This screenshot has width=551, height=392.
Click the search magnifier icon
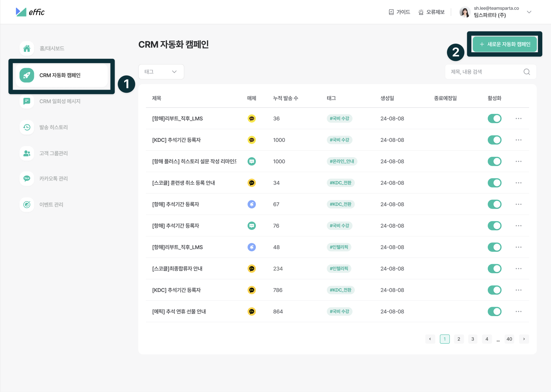click(x=527, y=72)
